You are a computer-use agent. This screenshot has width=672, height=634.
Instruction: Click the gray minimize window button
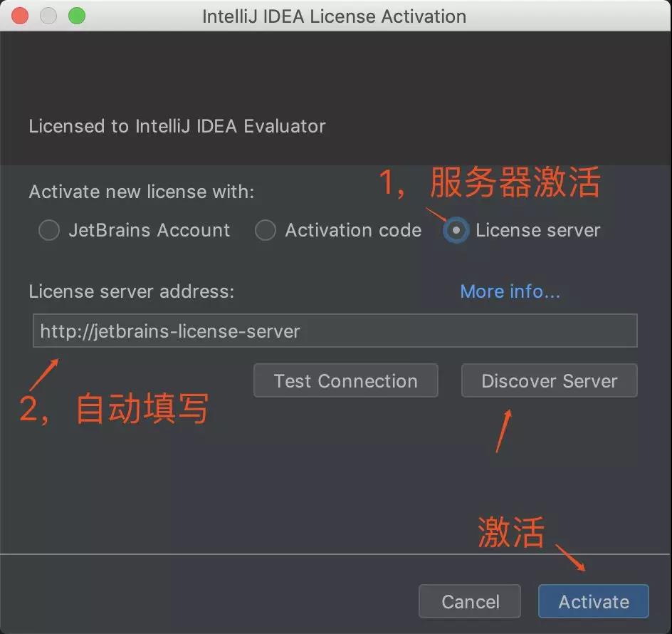tap(48, 16)
